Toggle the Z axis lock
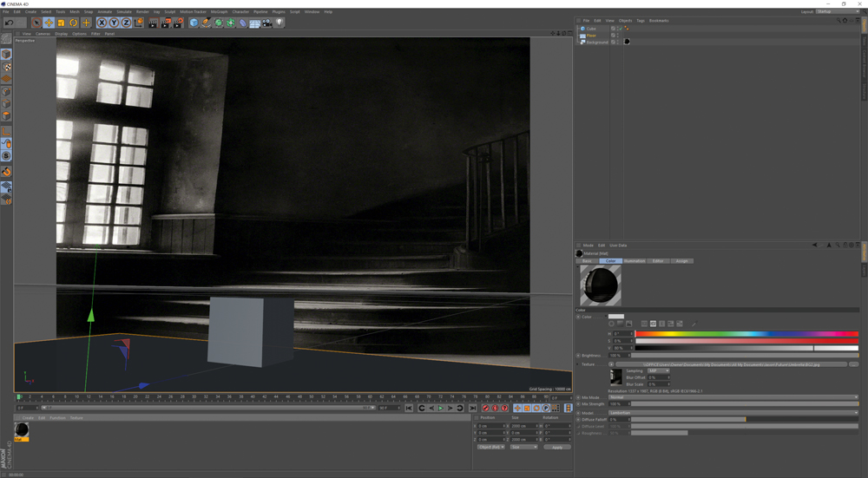868x478 pixels. [x=126, y=23]
